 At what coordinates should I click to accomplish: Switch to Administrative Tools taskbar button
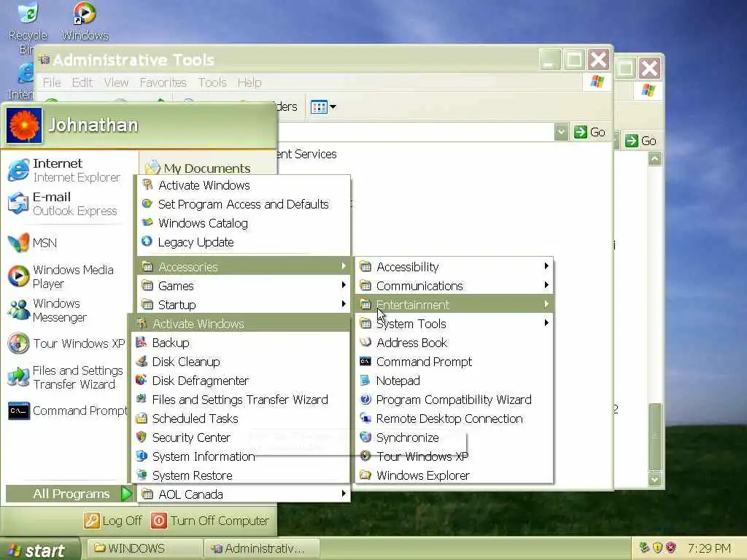coord(261,548)
